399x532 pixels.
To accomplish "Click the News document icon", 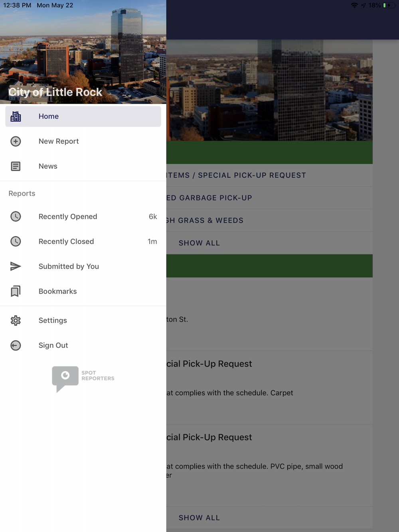I will click(16, 166).
